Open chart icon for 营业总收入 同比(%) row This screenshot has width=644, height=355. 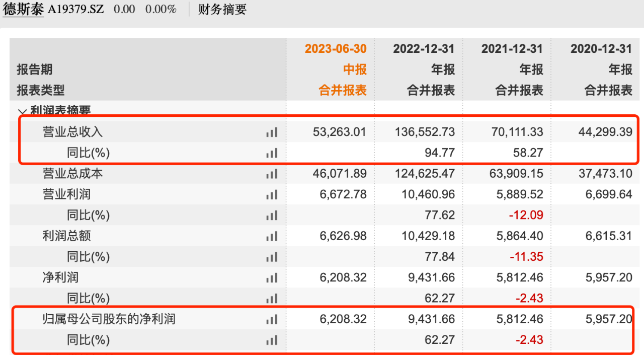pos(272,153)
